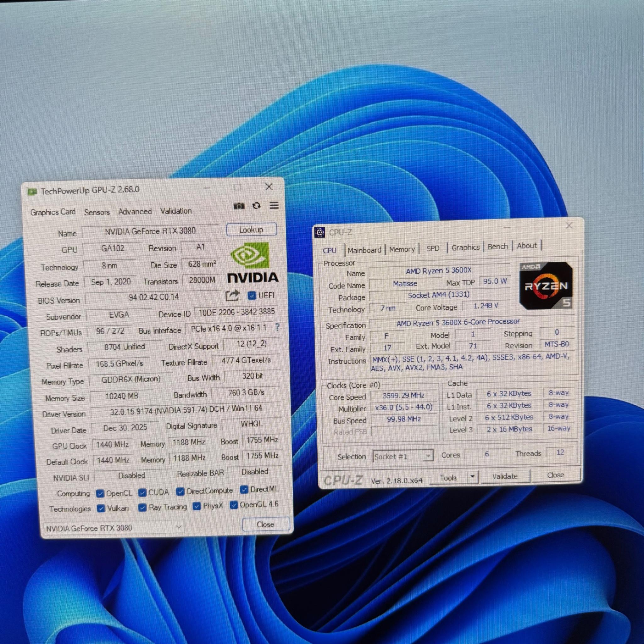Click the Close button in CPU-Z
This screenshot has width=644, height=644.
[555, 475]
